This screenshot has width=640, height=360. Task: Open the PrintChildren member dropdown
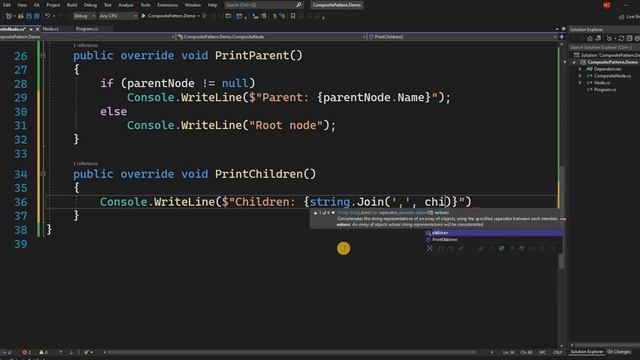coord(462,37)
